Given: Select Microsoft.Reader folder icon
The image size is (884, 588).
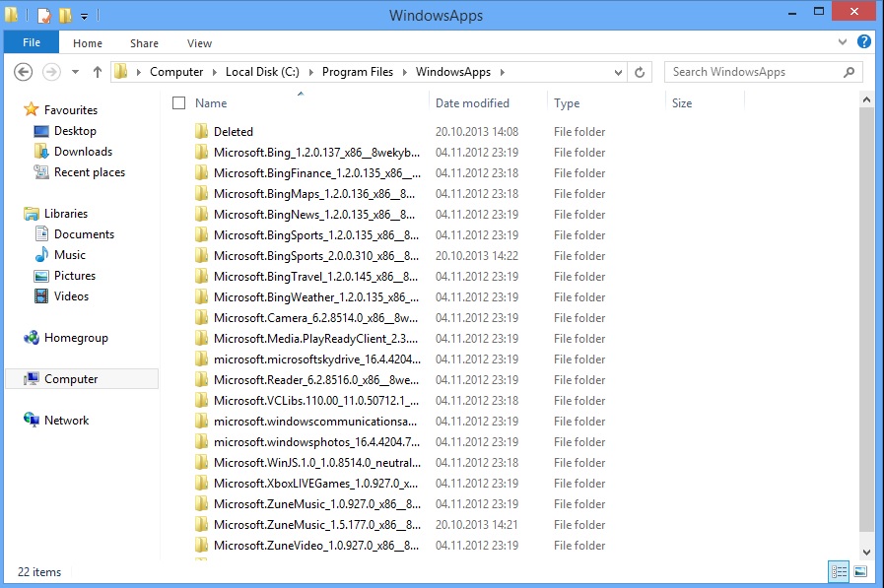Looking at the screenshot, I should 201,380.
